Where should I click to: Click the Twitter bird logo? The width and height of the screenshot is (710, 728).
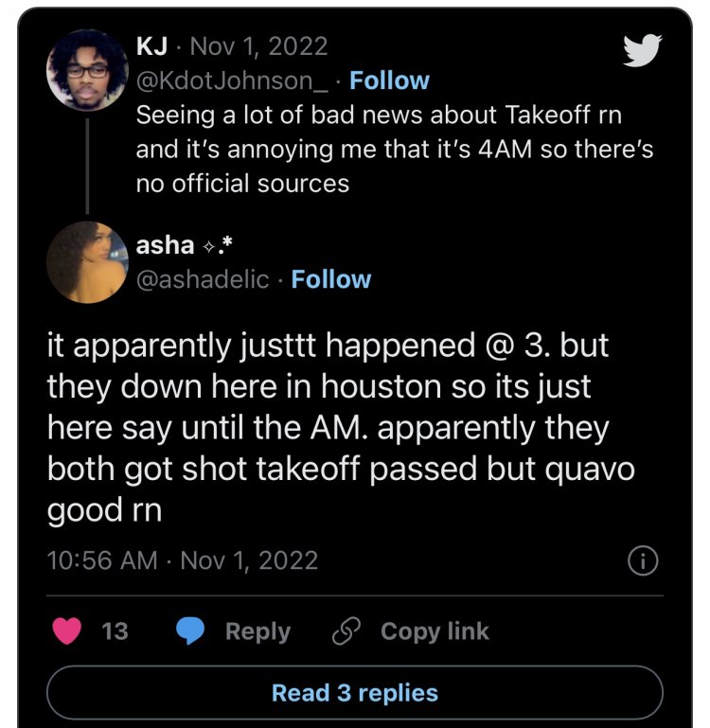[x=644, y=51]
